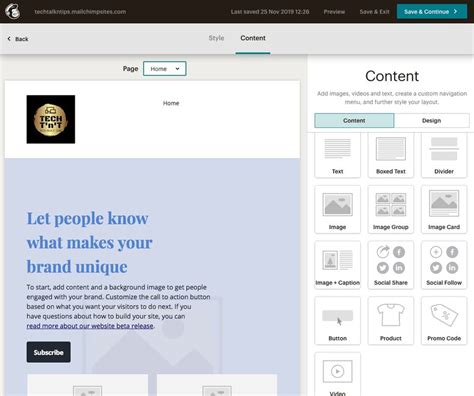Switch to the Design panel tab
Screen dimensions: 474x396
tap(432, 121)
